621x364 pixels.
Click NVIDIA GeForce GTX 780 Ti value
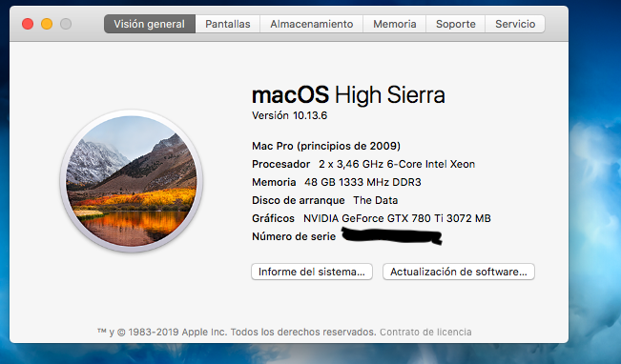(397, 218)
